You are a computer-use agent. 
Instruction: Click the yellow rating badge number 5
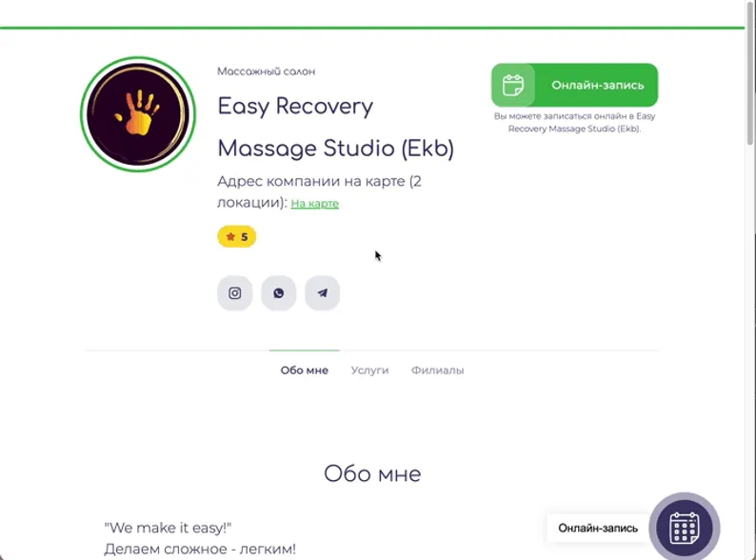236,236
